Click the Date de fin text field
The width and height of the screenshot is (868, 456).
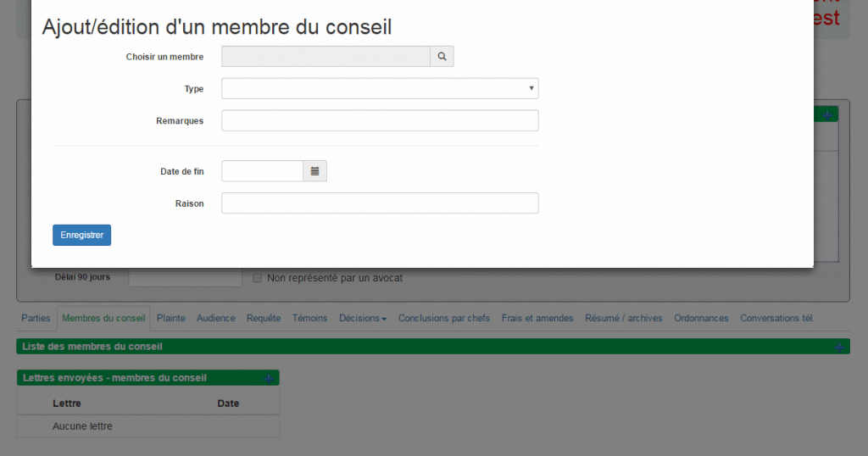[x=263, y=171]
